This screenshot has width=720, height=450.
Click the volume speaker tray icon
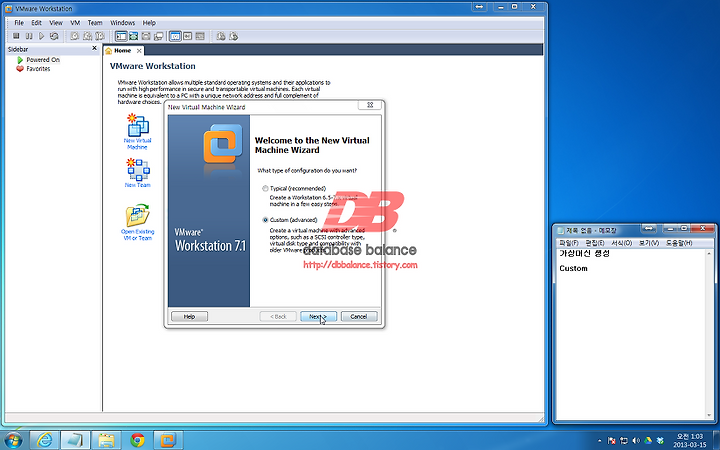pyautogui.click(x=636, y=441)
